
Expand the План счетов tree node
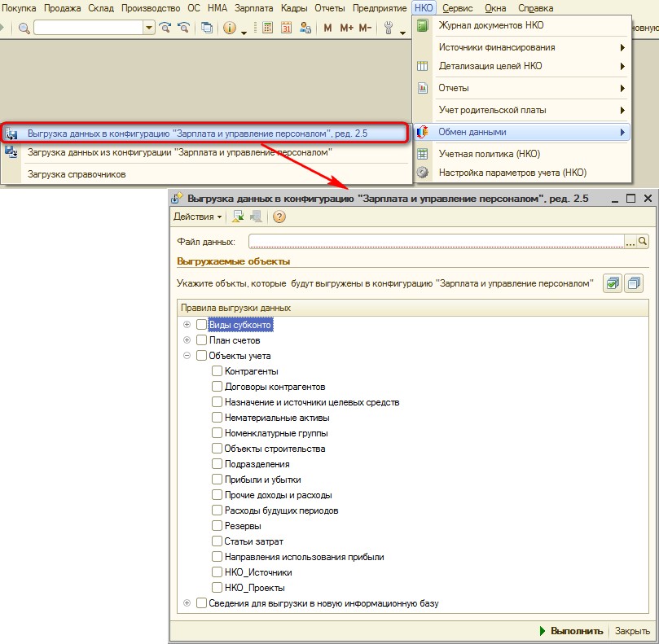pyautogui.click(x=187, y=340)
